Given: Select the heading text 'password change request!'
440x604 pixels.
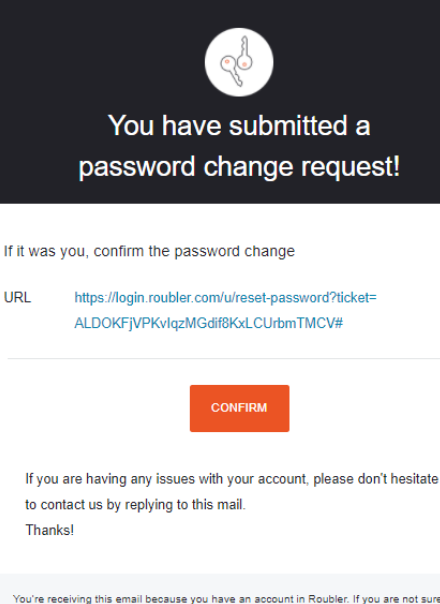Looking at the screenshot, I should [x=239, y=167].
